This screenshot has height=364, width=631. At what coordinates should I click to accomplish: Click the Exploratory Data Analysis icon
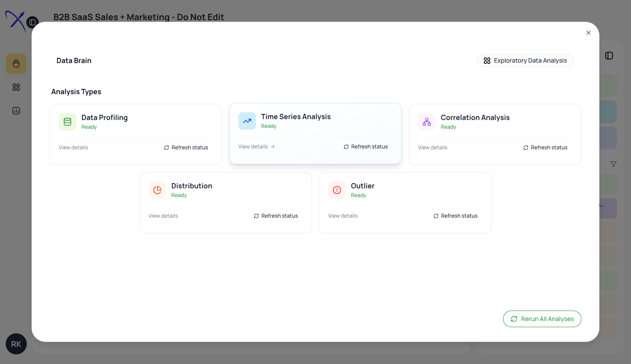[487, 60]
